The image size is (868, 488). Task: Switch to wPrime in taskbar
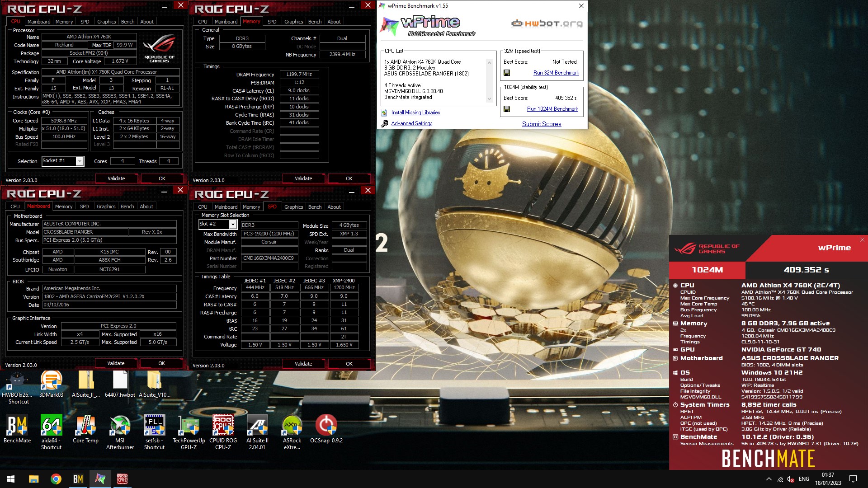pyautogui.click(x=100, y=479)
